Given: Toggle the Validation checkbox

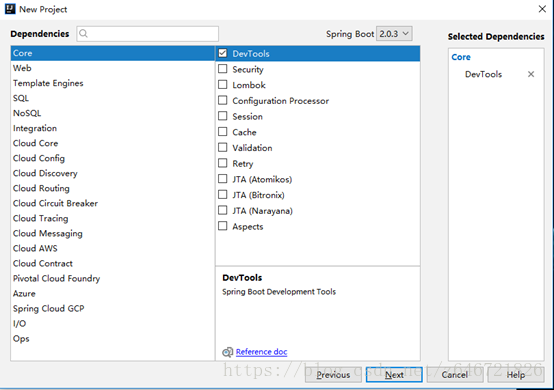Looking at the screenshot, I should point(223,147).
